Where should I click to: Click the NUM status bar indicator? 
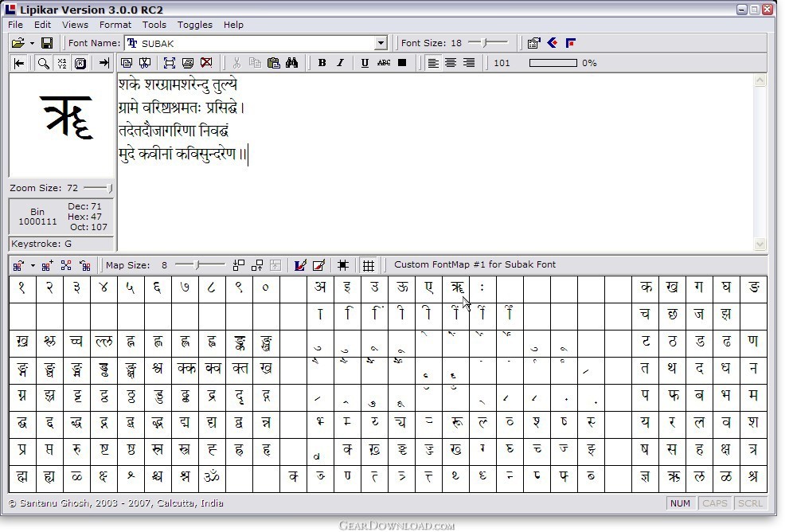tap(680, 503)
